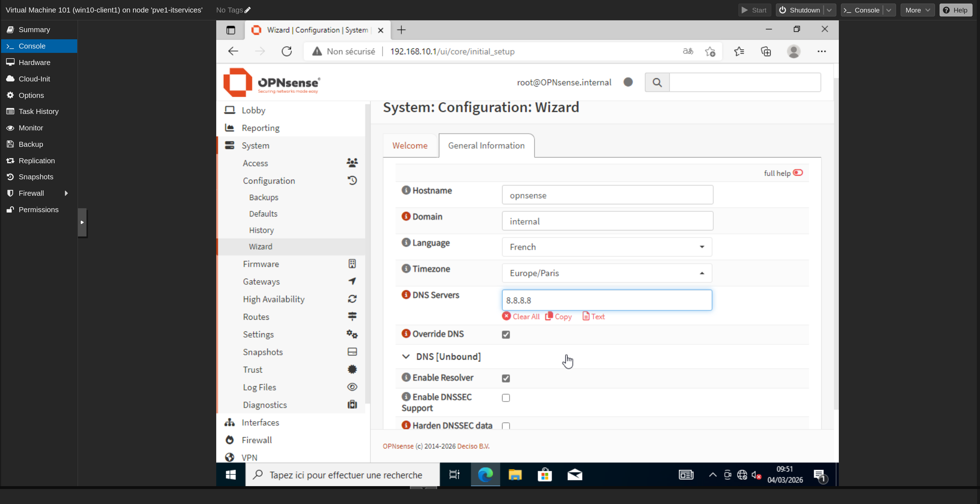
Task: Click the OPNsense search magnifier icon
Action: 657,83
